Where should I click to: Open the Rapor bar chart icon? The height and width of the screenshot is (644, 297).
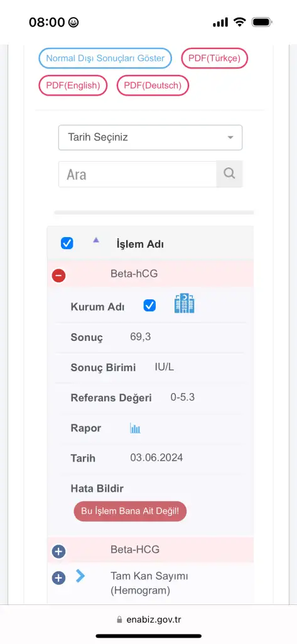[135, 428]
